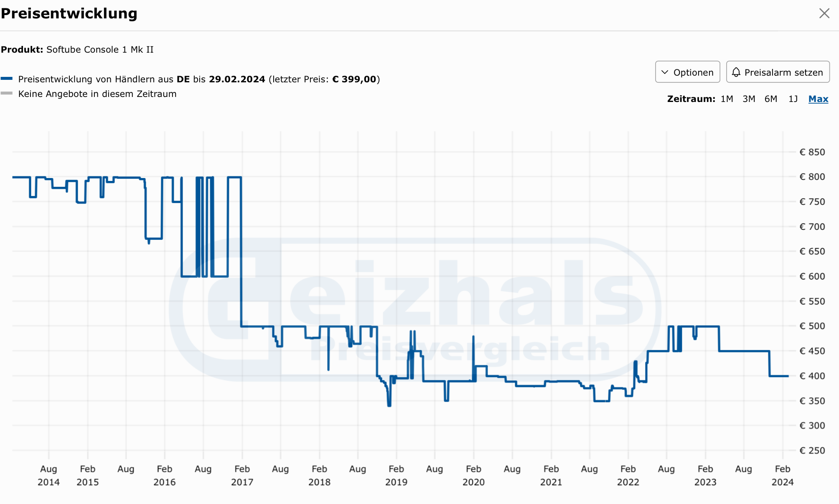Open the Optionen dropdown
Viewport: 839px width, 504px height.
coord(687,72)
